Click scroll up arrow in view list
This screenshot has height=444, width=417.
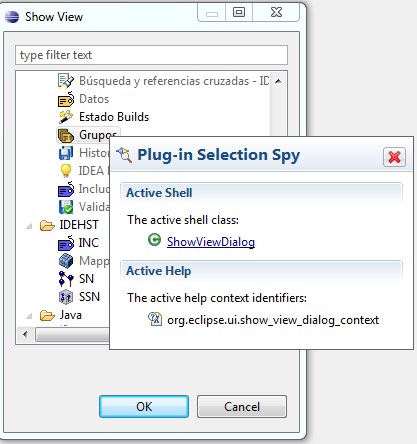[278, 81]
